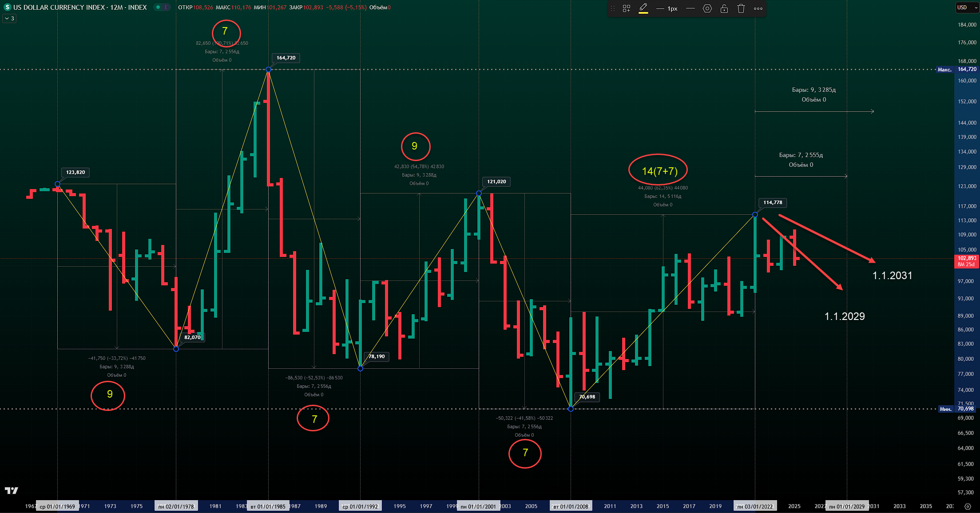This screenshot has width=980, height=513.
Task: Click the 70,698 price callout label
Action: coord(587,397)
